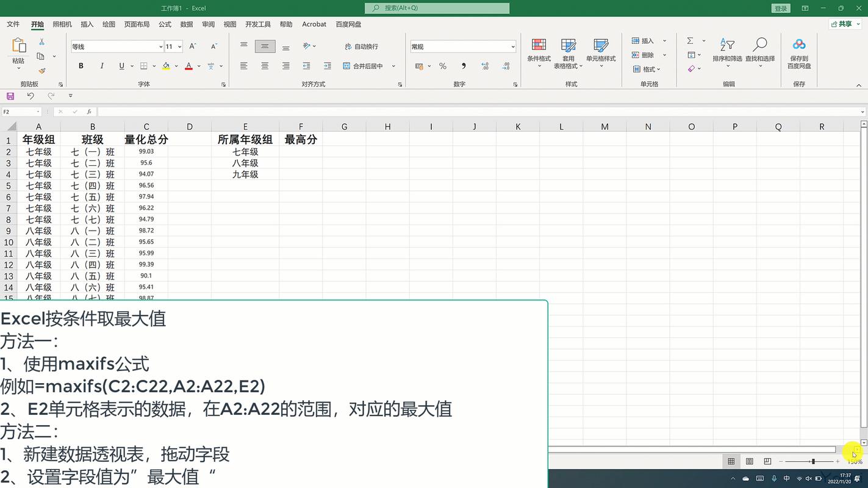Open Cell Styles (单元格样式)
The height and width of the screenshot is (488, 868).
click(601, 53)
